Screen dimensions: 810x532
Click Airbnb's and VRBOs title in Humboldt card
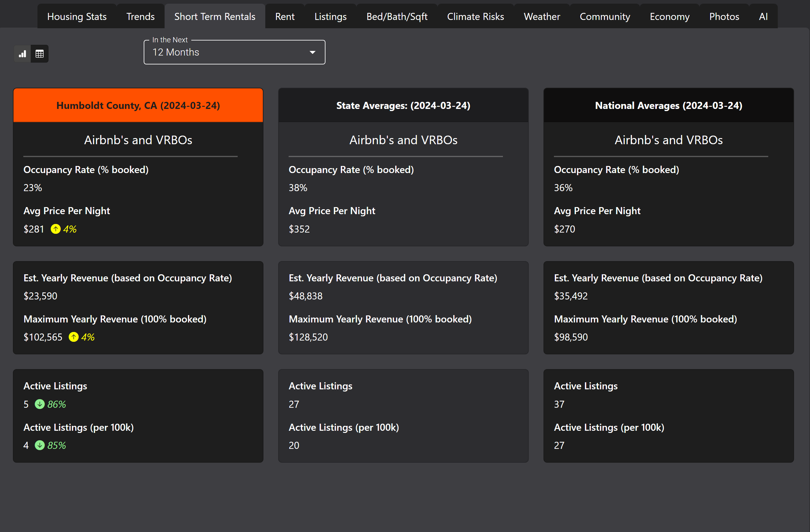(138, 140)
